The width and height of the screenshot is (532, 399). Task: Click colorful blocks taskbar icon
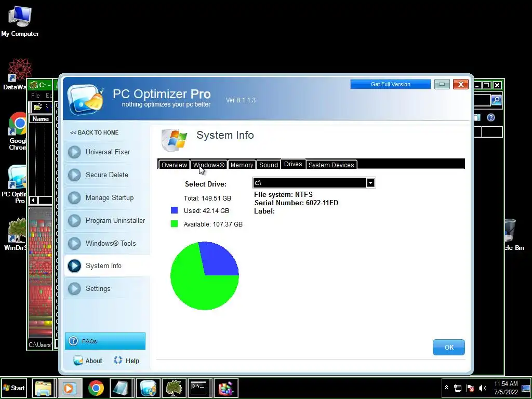[x=225, y=388]
